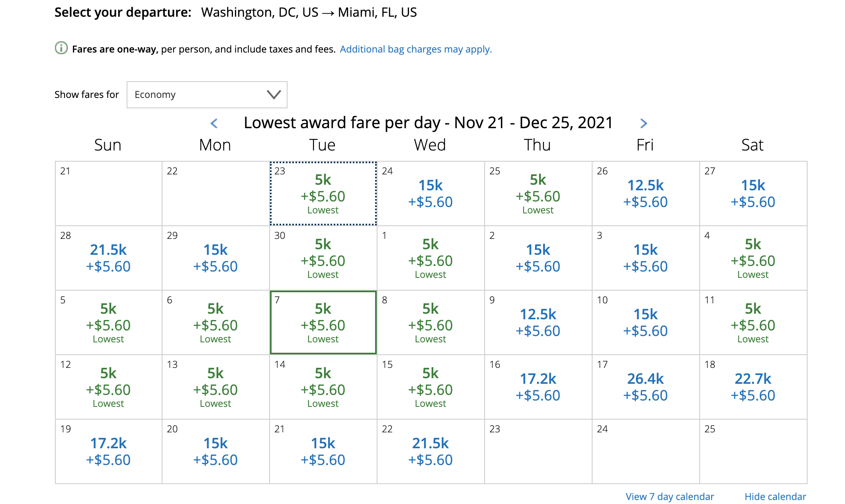Viewport: 845px width, 504px height.
Task: Choose Saturday Dec 4 lowest fare
Action: pyautogui.click(x=753, y=258)
